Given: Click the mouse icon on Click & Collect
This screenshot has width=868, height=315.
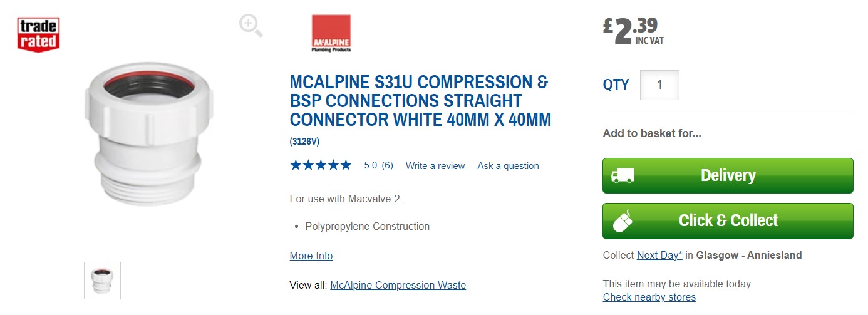Looking at the screenshot, I should (x=623, y=220).
